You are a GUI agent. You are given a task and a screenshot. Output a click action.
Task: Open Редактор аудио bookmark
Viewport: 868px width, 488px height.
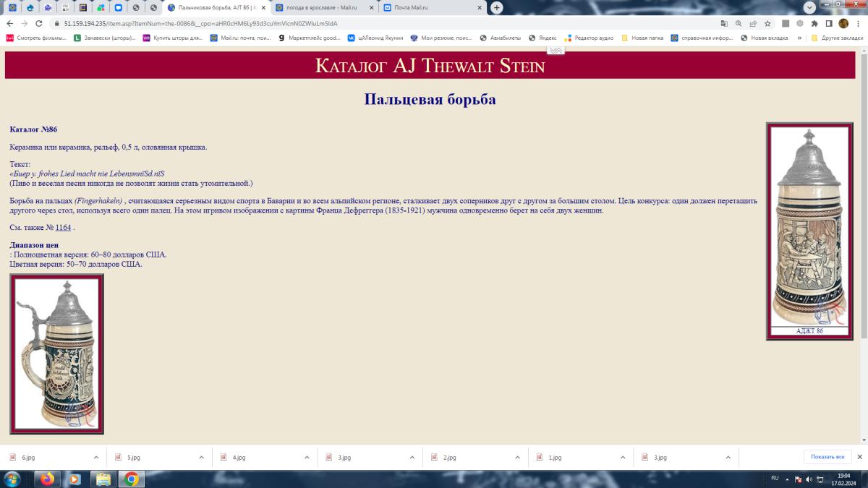click(x=589, y=38)
